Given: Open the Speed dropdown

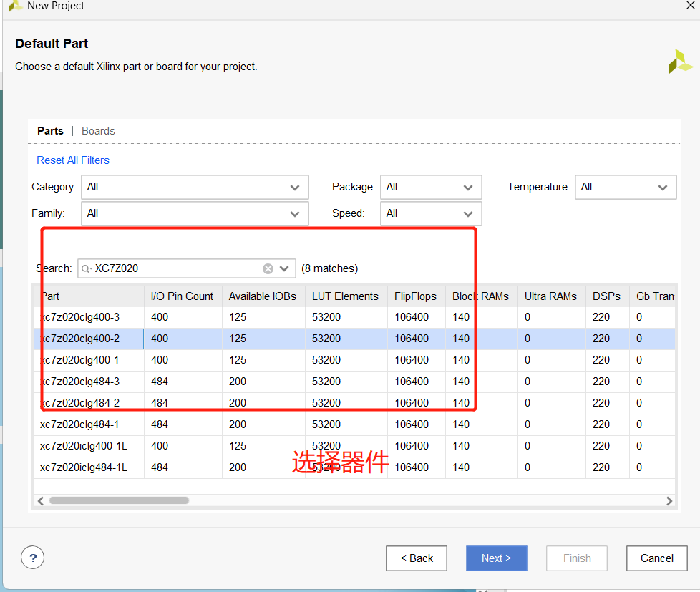Looking at the screenshot, I should (x=431, y=214).
